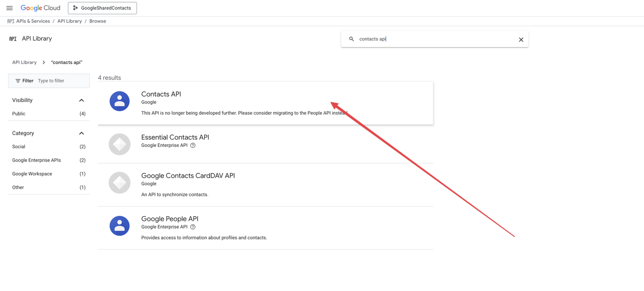The height and width of the screenshot is (291, 644).
Task: Select the Browse breadcrumb
Action: [x=98, y=21]
